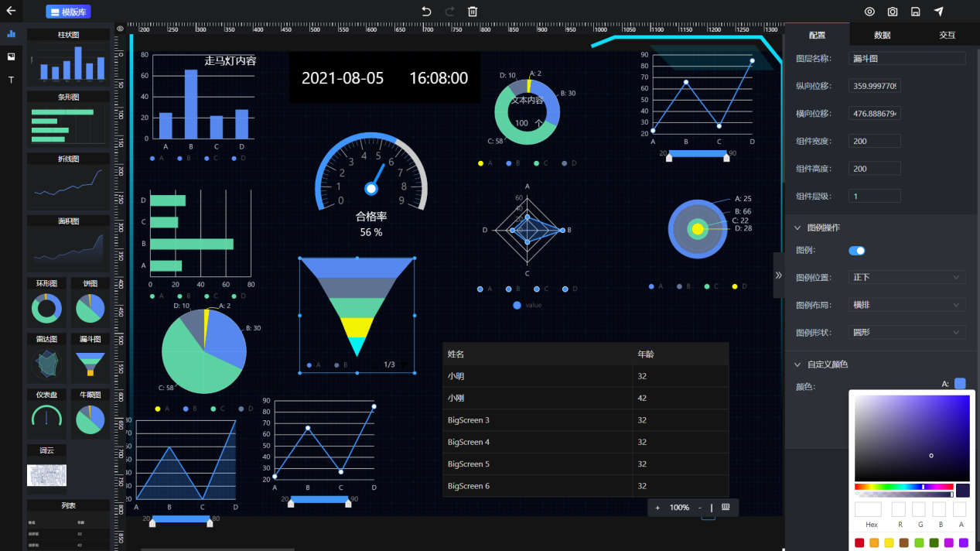Publish using the paper plane icon

[938, 12]
